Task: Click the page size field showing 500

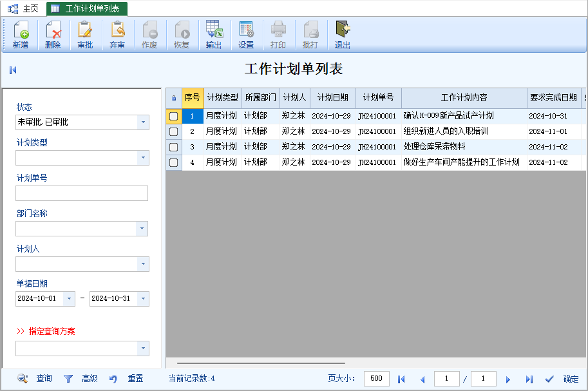Action: (x=377, y=379)
